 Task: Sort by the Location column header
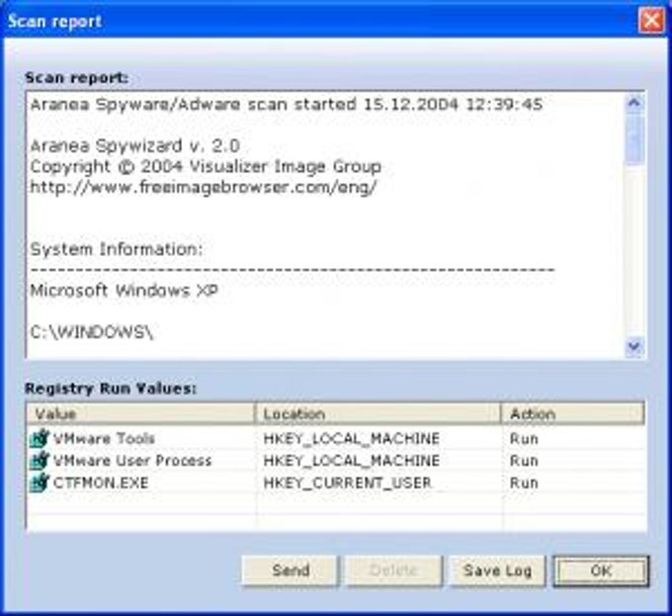point(378,413)
